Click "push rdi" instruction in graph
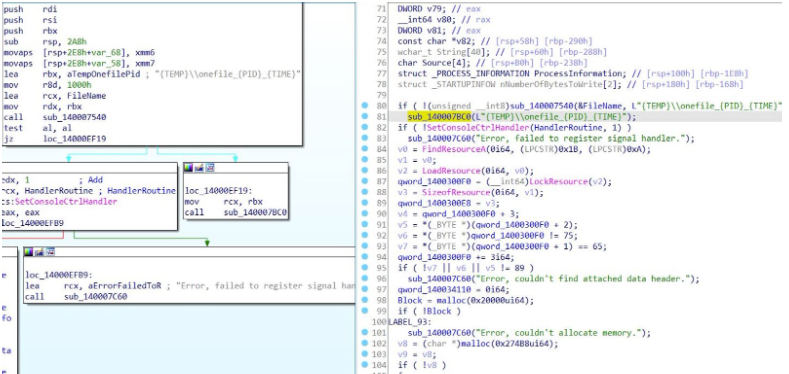Image resolution: width=789 pixels, height=374 pixels. pos(31,9)
